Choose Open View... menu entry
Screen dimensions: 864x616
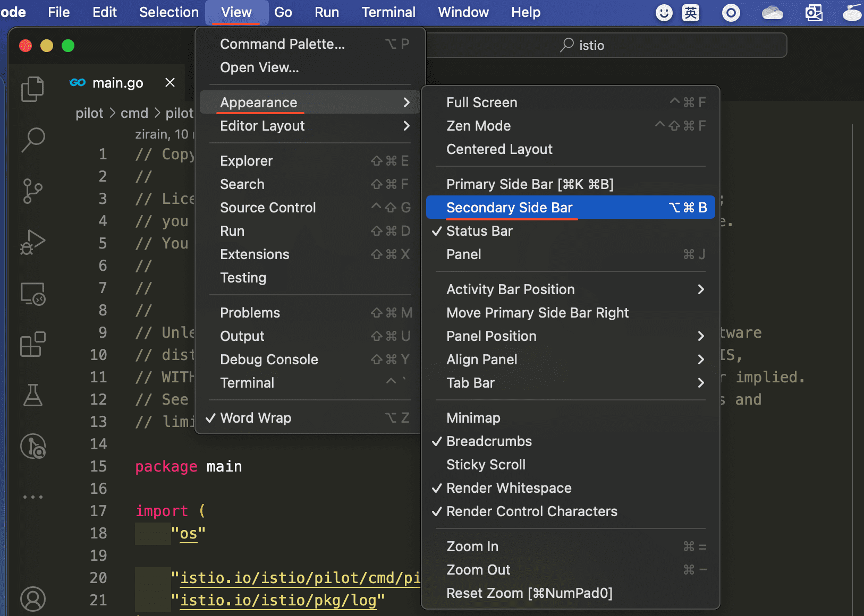click(x=310, y=67)
